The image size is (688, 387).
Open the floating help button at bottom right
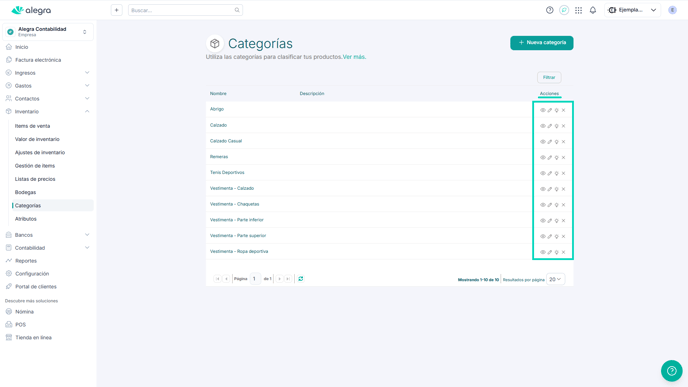[x=671, y=371]
